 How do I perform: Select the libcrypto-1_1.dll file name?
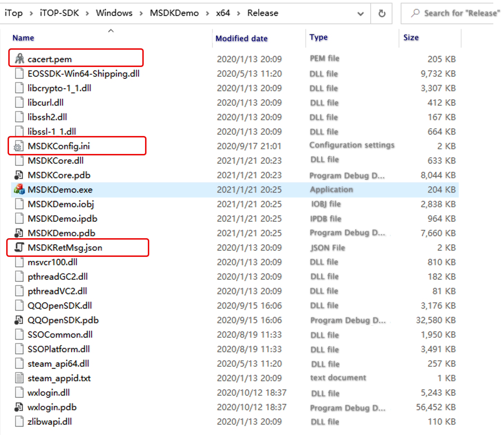pyautogui.click(x=59, y=88)
